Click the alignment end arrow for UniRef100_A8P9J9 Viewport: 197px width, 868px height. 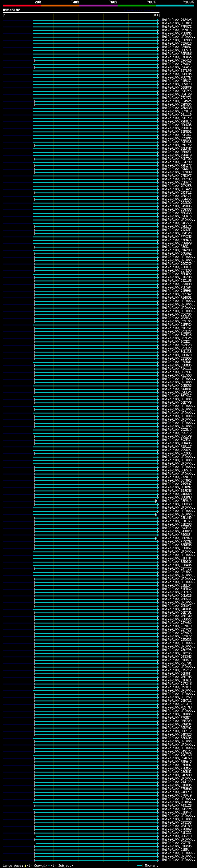pyautogui.click(x=156, y=501)
